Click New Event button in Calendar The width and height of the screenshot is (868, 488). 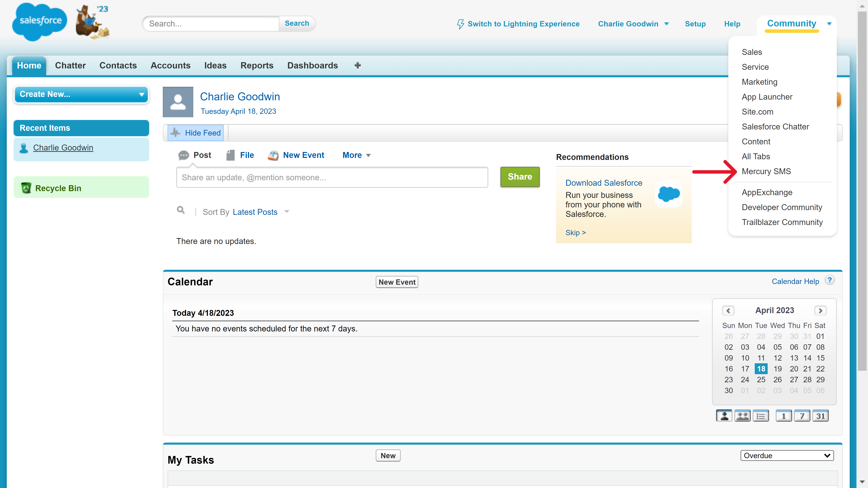(397, 282)
